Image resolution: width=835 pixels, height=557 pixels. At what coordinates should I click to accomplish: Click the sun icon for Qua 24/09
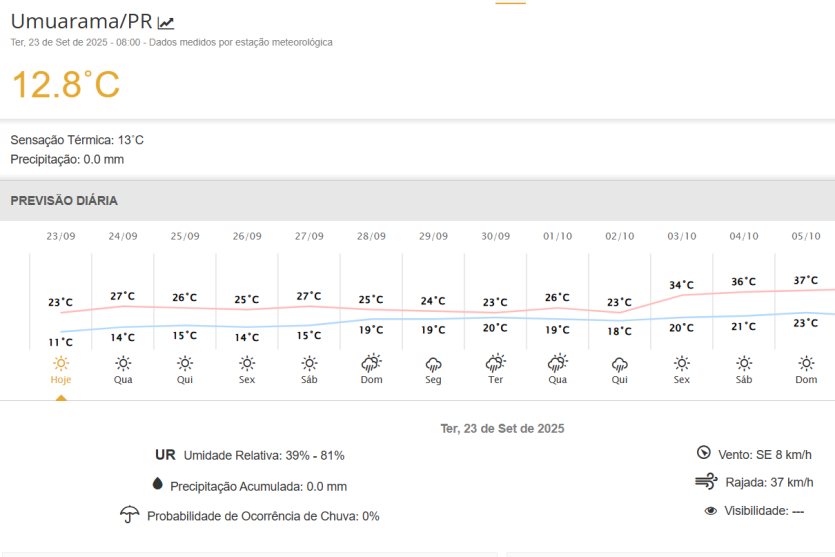pos(123,363)
